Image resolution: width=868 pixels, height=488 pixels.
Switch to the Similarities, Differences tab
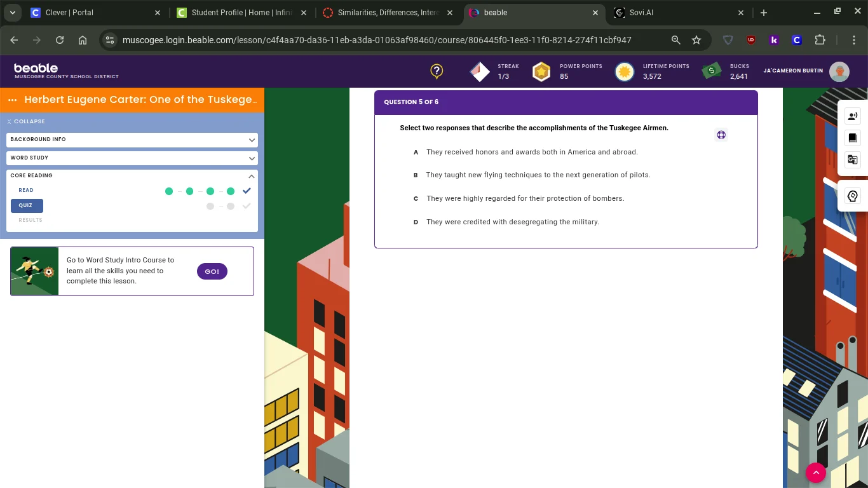(x=388, y=13)
